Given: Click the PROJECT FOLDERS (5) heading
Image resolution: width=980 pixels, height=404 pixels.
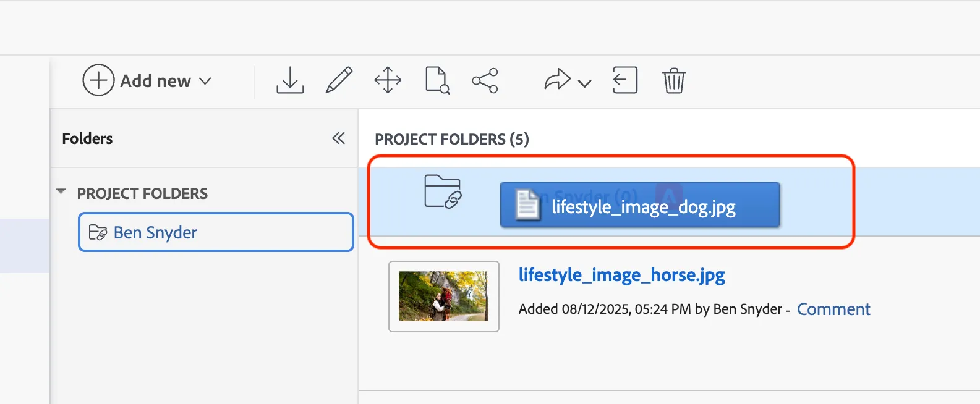Looking at the screenshot, I should coord(452,139).
